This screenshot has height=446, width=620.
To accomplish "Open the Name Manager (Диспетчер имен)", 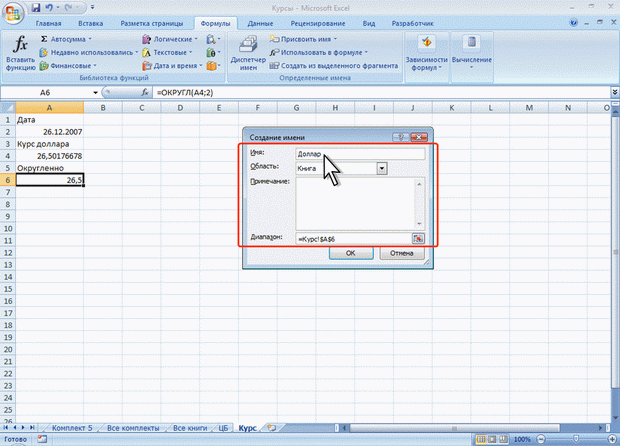I will (248, 53).
